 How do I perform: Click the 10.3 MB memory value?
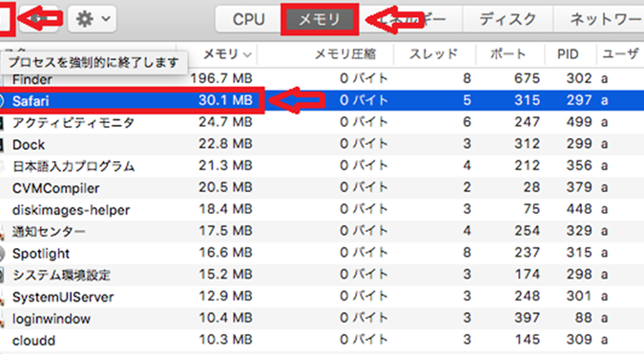225,340
